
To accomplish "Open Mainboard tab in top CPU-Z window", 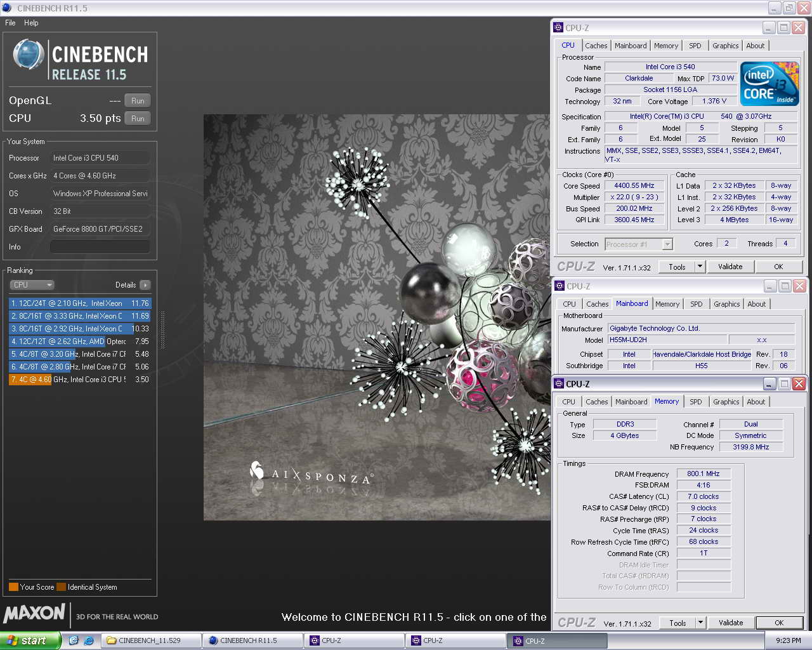I will click(x=631, y=46).
